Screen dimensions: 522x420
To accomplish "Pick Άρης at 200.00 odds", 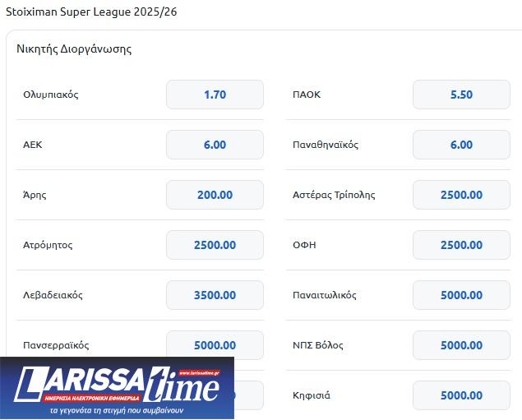I will point(215,195).
